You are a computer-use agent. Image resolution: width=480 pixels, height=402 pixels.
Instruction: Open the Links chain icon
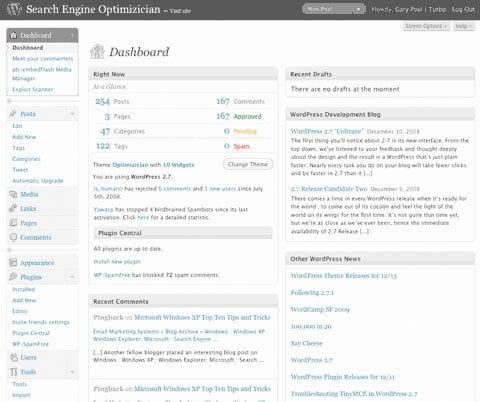point(13,208)
